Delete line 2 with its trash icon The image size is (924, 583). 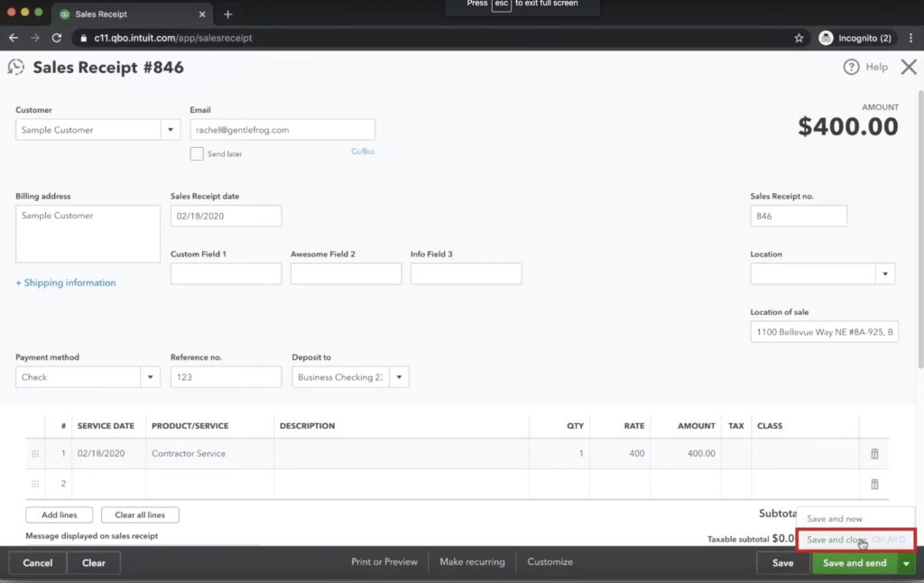coord(874,484)
